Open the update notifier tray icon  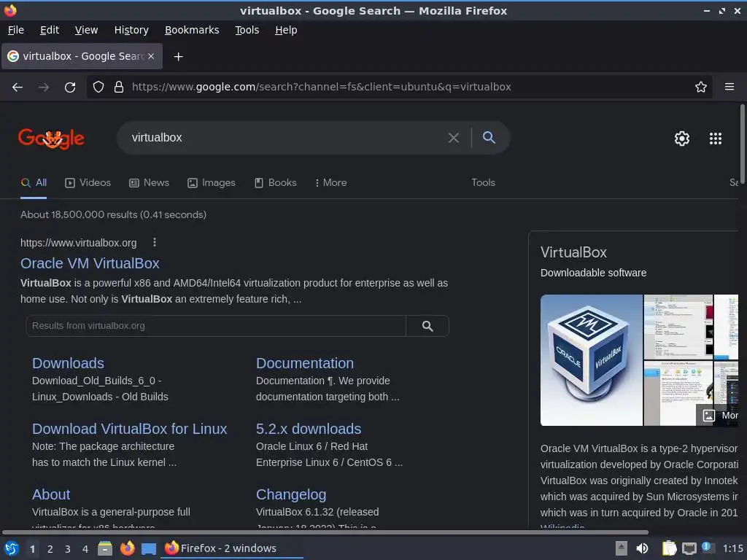(708, 548)
